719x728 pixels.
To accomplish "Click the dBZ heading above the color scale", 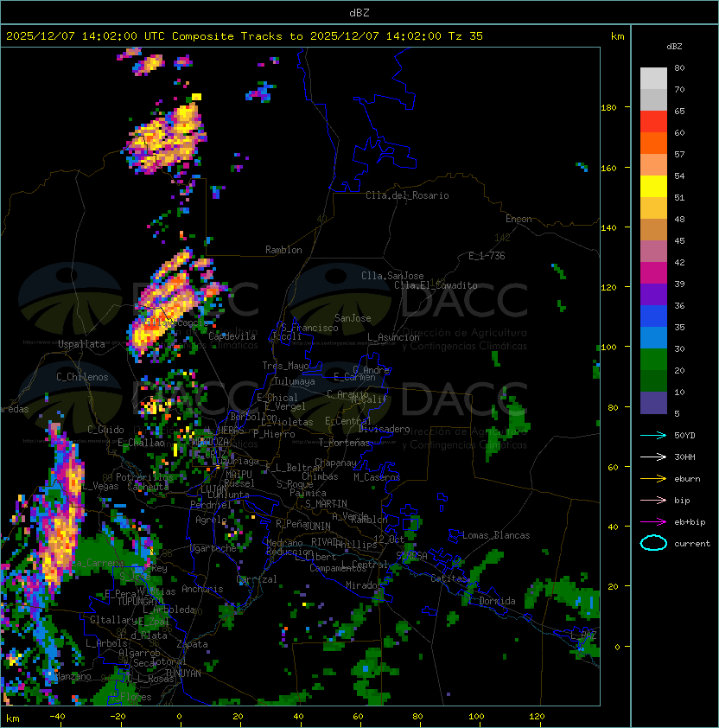I will pos(674,47).
